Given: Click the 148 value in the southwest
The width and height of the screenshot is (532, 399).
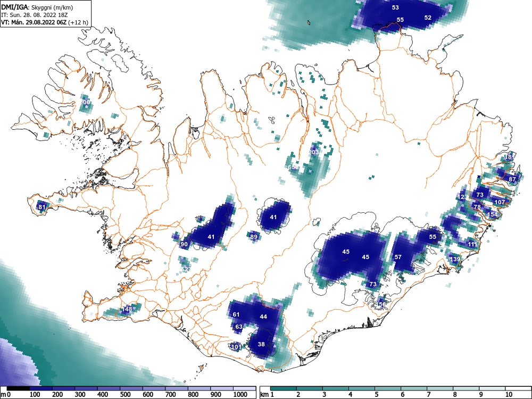Looking at the screenshot, I should pos(127,309).
